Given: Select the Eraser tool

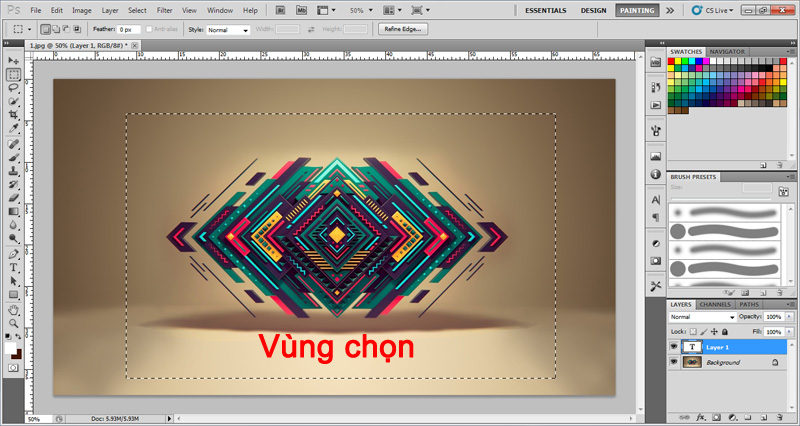Looking at the screenshot, I should [x=13, y=198].
